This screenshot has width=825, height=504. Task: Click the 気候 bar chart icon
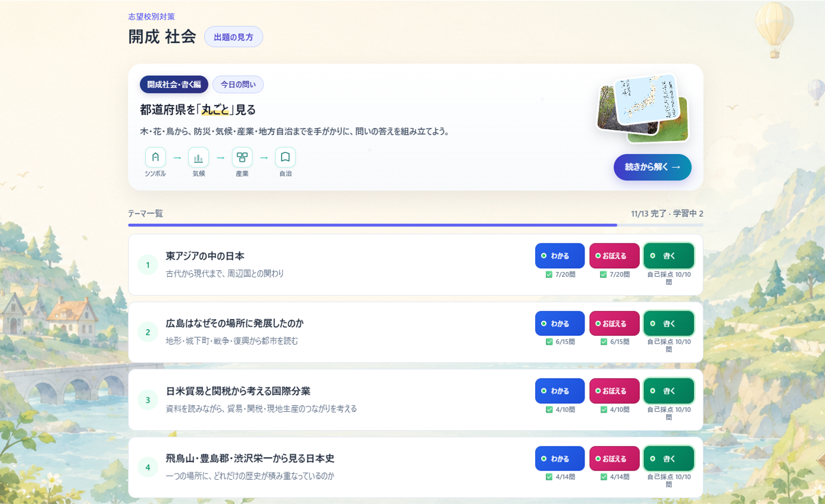199,157
